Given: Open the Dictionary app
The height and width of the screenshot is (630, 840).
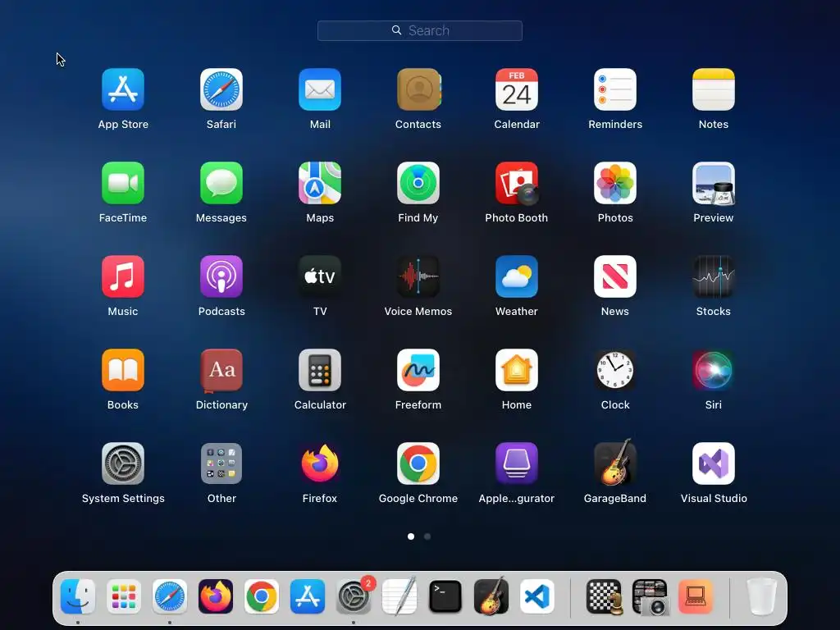Looking at the screenshot, I should pos(221,370).
